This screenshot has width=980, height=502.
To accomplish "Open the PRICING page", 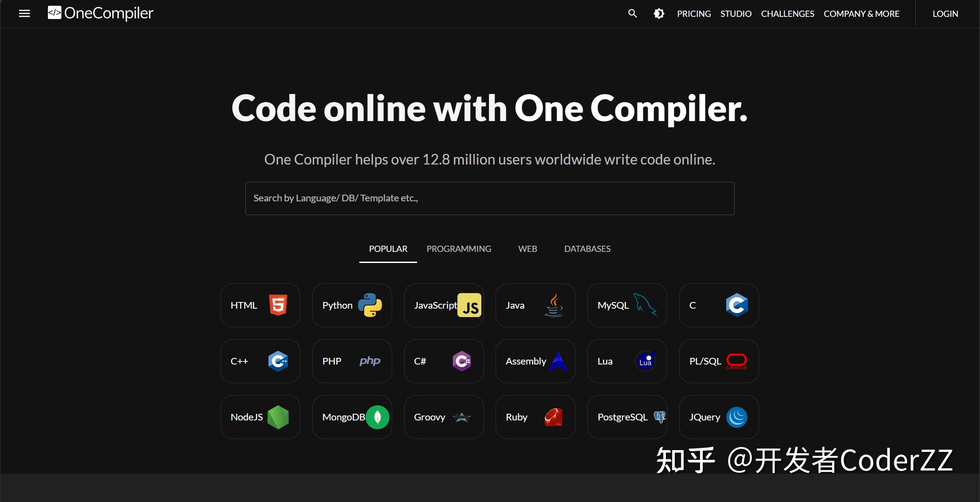I will (x=693, y=13).
